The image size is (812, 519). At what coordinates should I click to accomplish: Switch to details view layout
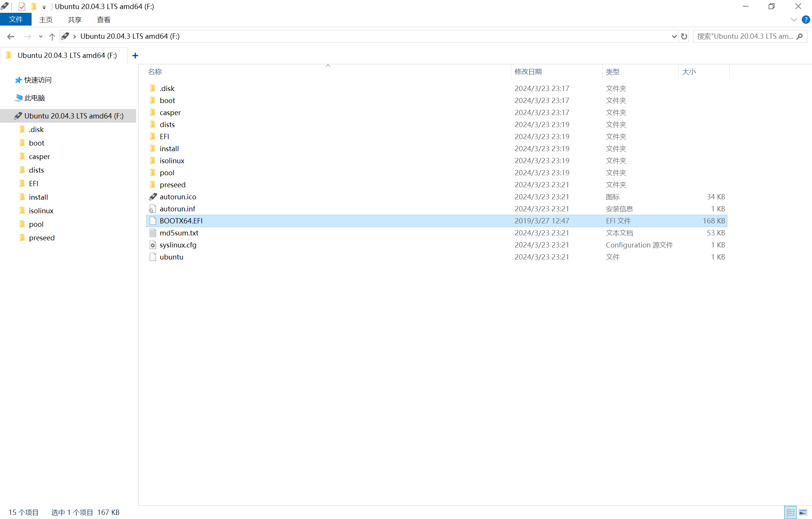[791, 512]
